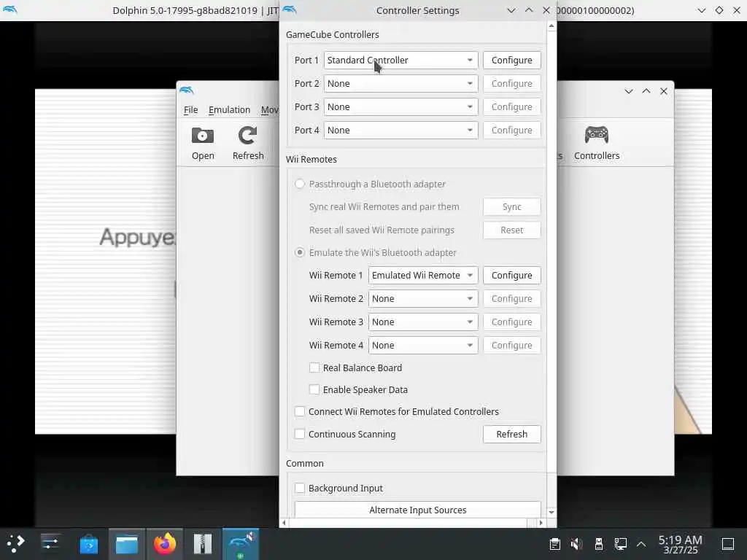Open the application launcher in the taskbar
The width and height of the screenshot is (747, 560).
pyautogui.click(x=16, y=544)
